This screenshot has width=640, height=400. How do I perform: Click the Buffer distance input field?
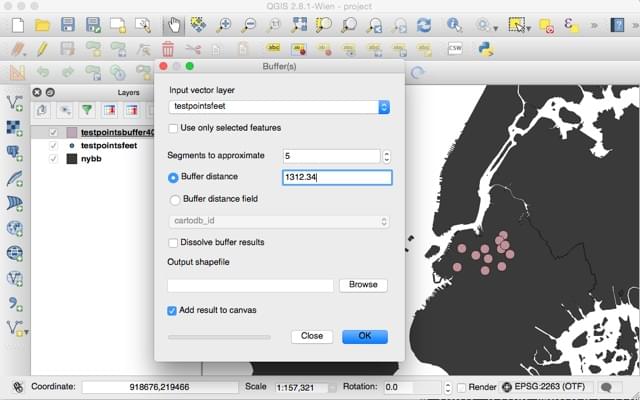pos(336,177)
